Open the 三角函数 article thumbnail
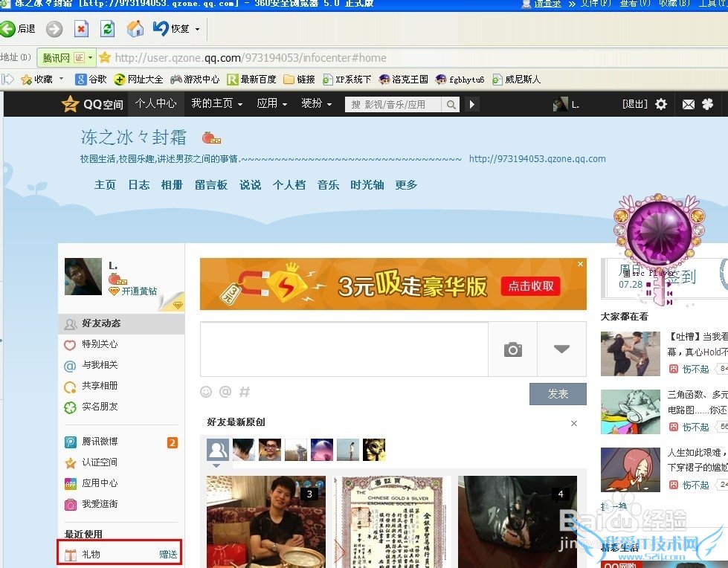This screenshot has width=728, height=568. pyautogui.click(x=630, y=412)
